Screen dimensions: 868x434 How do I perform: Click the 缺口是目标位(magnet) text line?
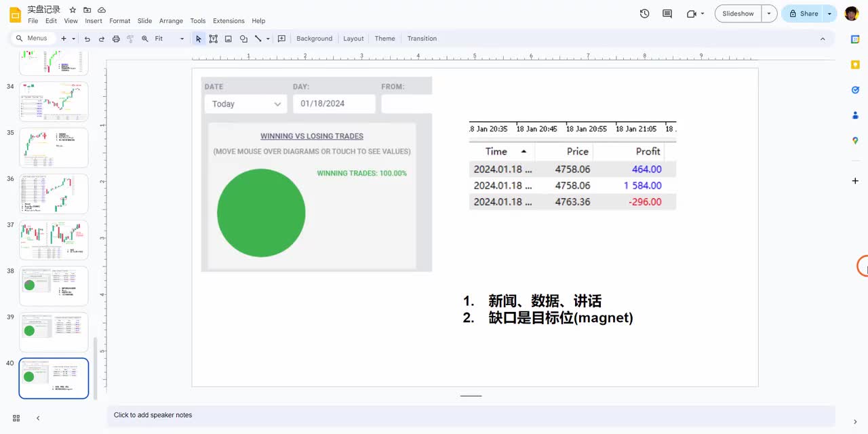tap(561, 317)
